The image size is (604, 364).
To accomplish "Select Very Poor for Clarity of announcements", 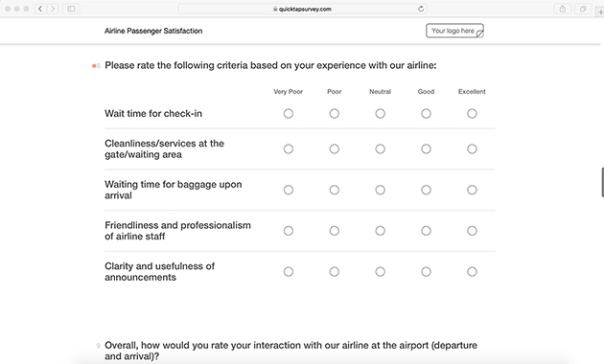I will (x=289, y=272).
